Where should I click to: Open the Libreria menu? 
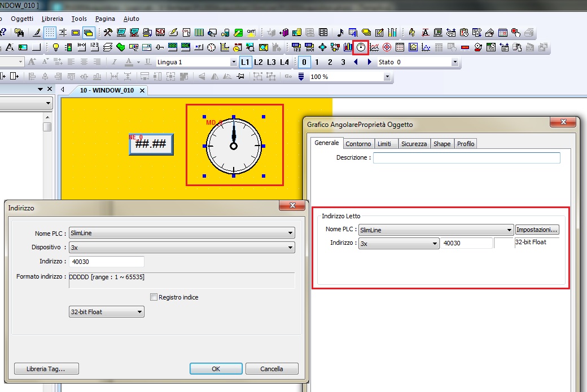click(x=52, y=19)
